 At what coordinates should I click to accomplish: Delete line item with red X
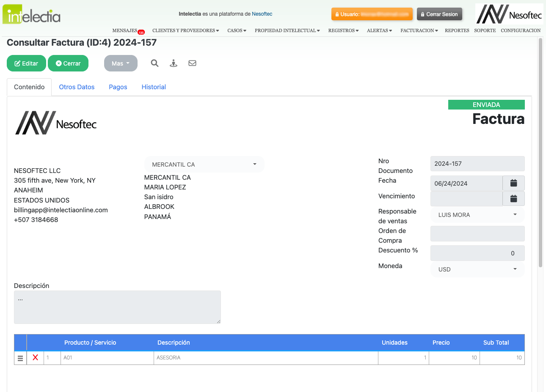click(x=35, y=357)
